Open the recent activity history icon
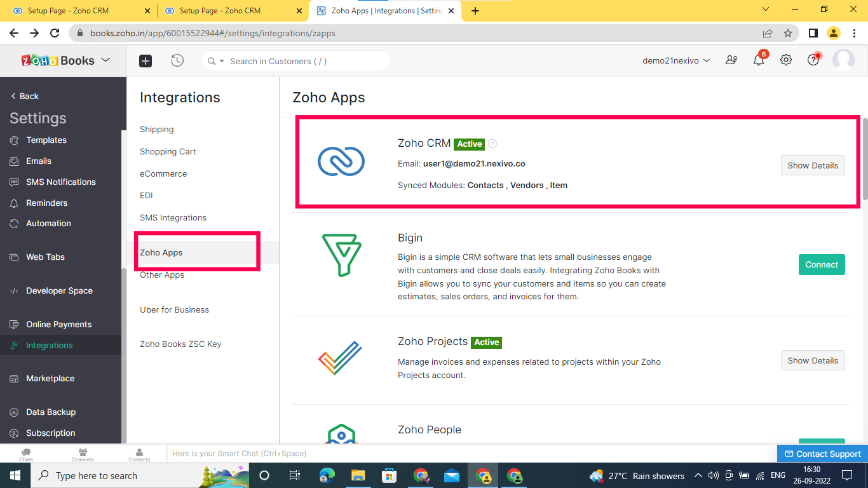This screenshot has width=868, height=488. tap(177, 60)
